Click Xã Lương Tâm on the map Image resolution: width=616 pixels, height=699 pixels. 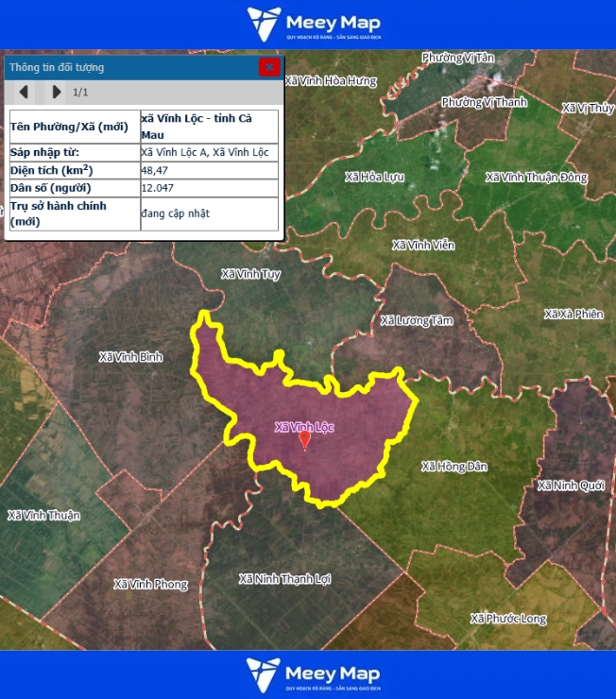point(417,320)
